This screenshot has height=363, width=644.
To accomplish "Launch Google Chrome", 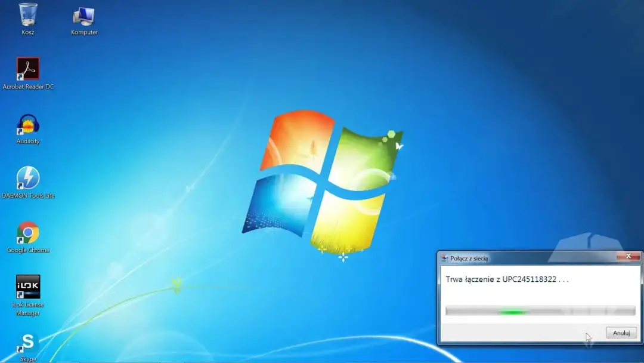I will 27,232.
